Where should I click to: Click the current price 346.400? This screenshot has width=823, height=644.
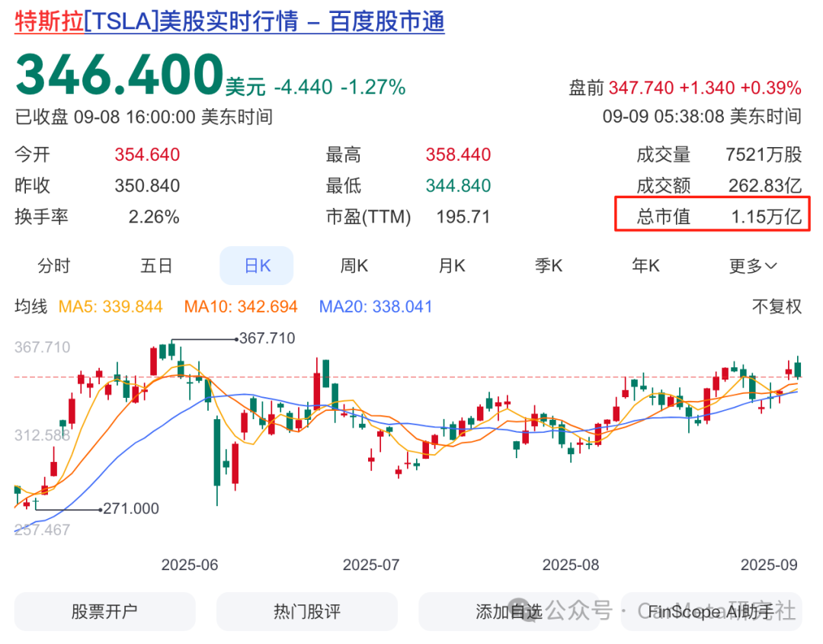point(120,75)
